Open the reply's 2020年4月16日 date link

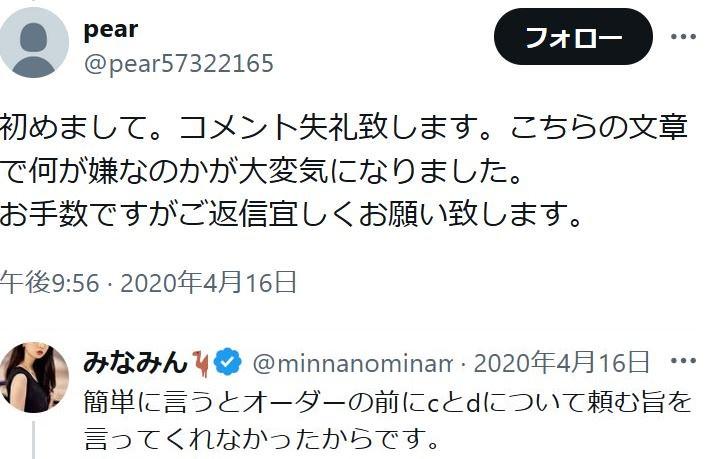[561, 362]
